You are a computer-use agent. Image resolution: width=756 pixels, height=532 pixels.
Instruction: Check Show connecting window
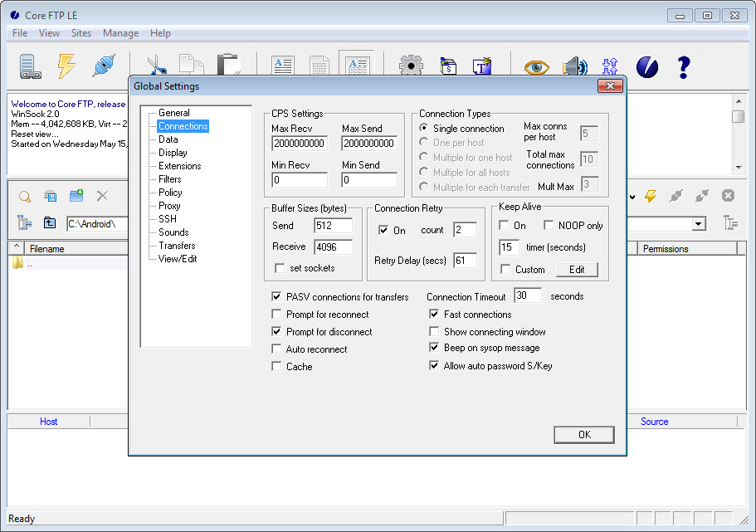[434, 331]
